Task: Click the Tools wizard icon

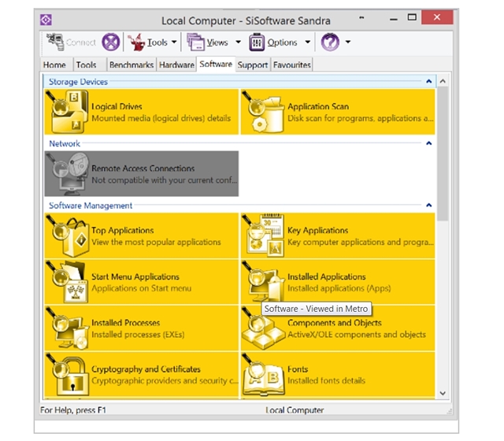Action: click(x=137, y=42)
